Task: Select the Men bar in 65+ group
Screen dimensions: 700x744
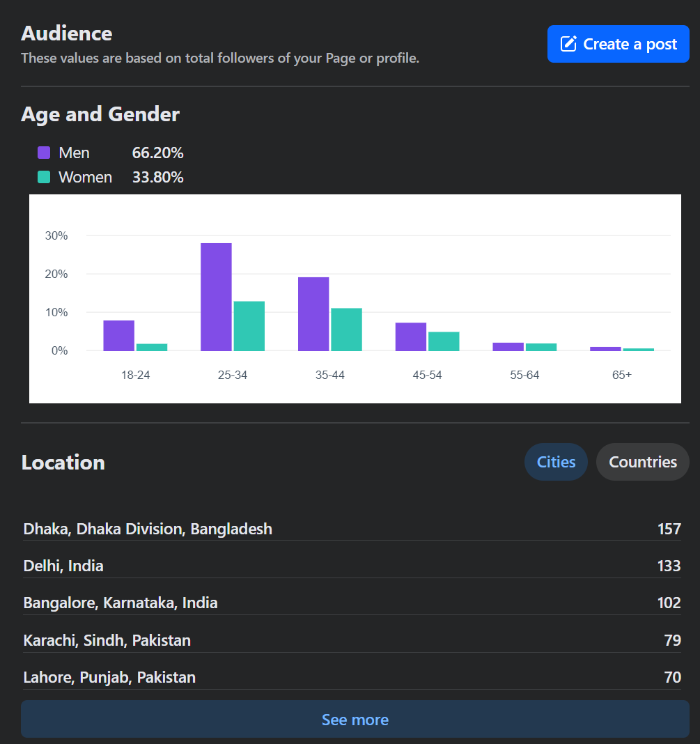Action: 605,348
